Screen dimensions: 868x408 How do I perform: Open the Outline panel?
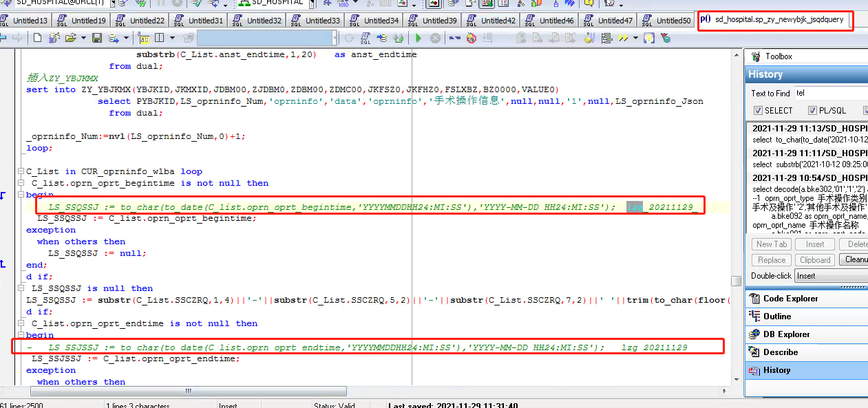click(806, 316)
